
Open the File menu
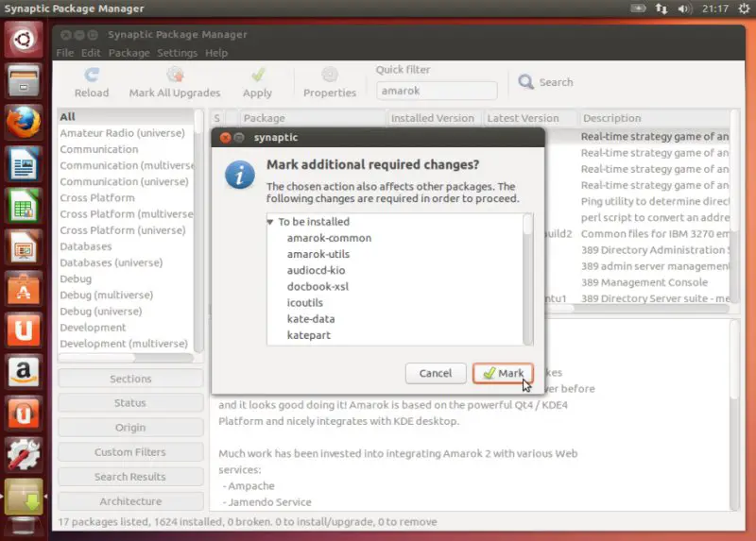click(65, 53)
